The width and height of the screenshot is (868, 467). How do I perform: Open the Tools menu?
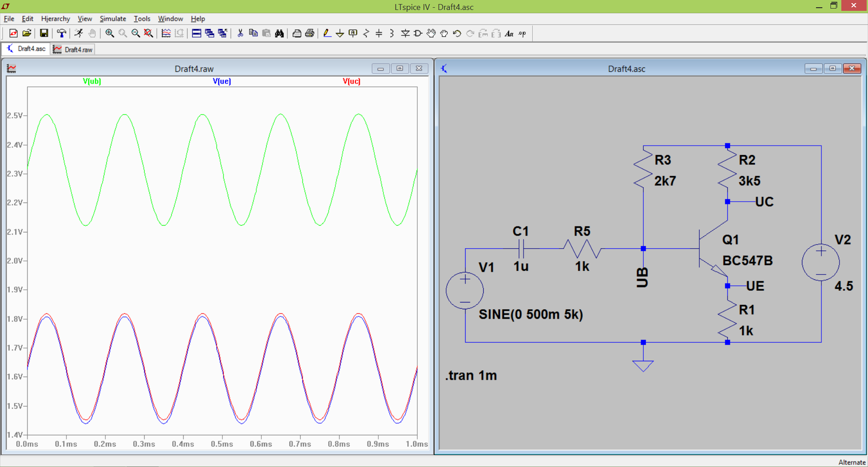[142, 19]
